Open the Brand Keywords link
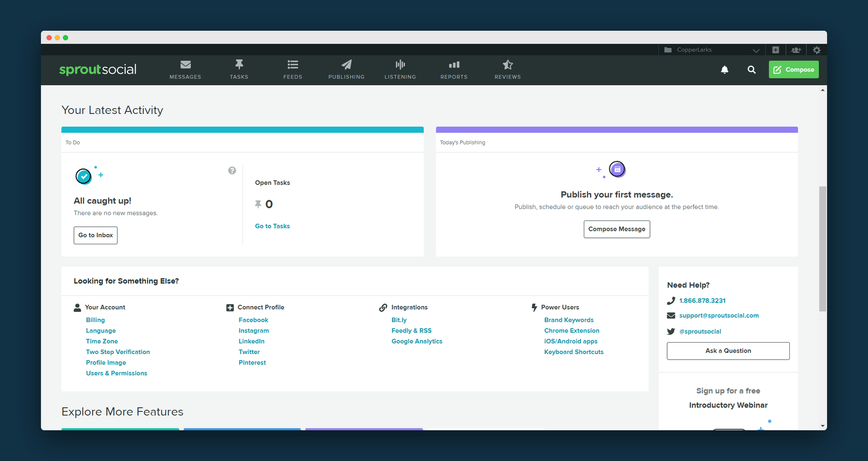Viewport: 868px width, 461px height. click(x=569, y=320)
